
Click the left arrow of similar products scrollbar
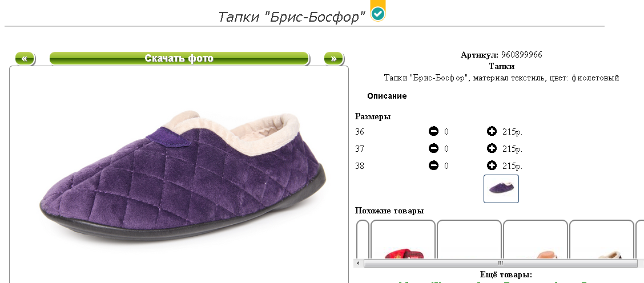(358, 263)
